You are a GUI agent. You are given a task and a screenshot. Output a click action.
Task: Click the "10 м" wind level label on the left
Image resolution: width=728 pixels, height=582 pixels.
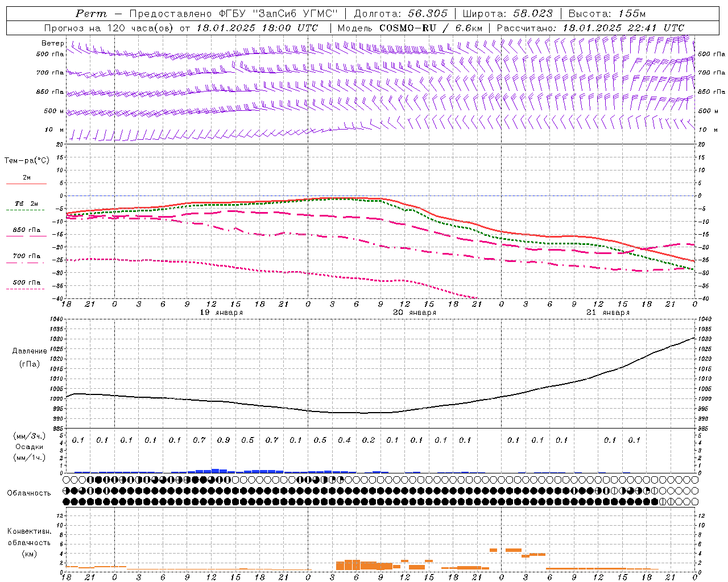pyautogui.click(x=55, y=130)
